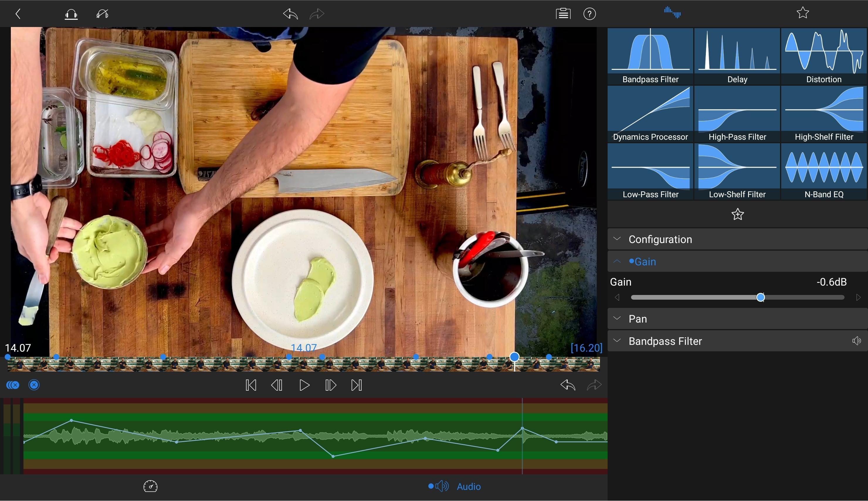Click the playhead handle on filmstrip
This screenshot has width=868, height=501.
[514, 357]
